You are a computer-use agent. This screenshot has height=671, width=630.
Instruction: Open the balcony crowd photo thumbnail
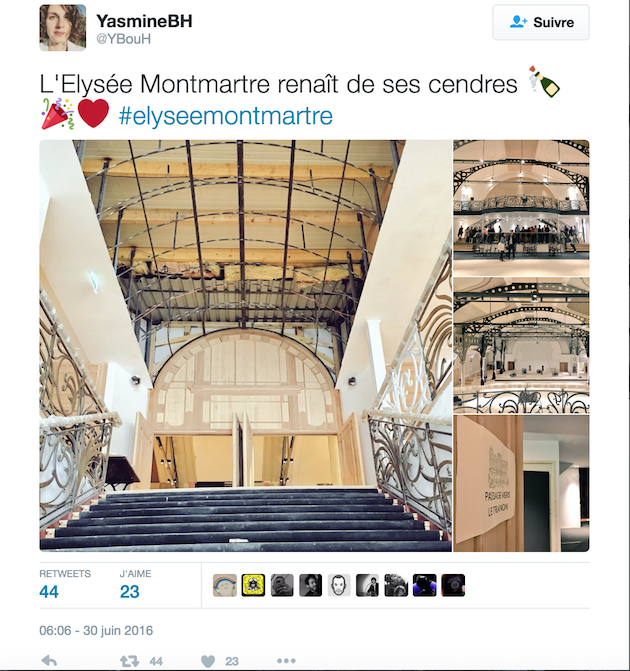[521, 208]
